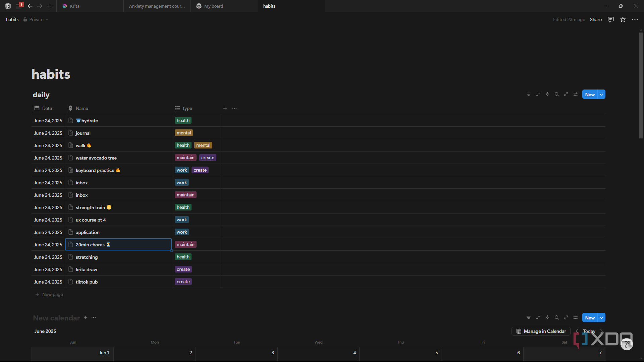Click Manage in Calendar button

click(541, 331)
